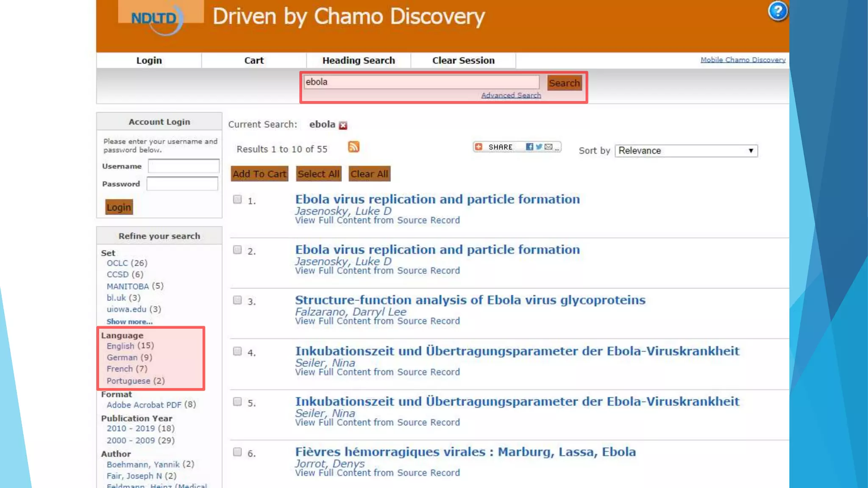This screenshot has width=868, height=488.
Task: Filter by German (9) language
Action: pos(129,358)
